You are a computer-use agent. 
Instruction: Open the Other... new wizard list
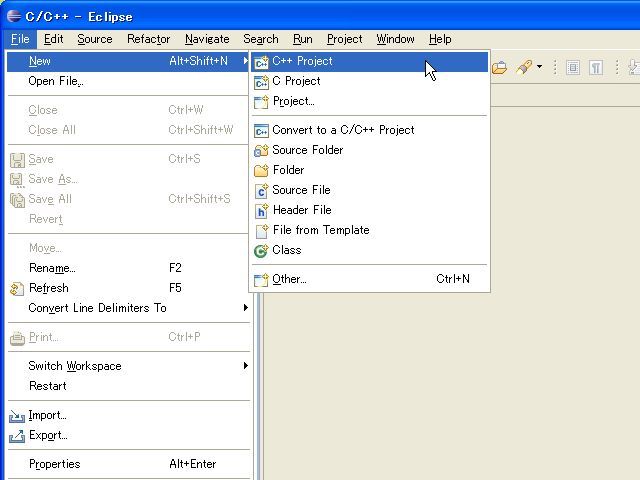click(x=369, y=279)
